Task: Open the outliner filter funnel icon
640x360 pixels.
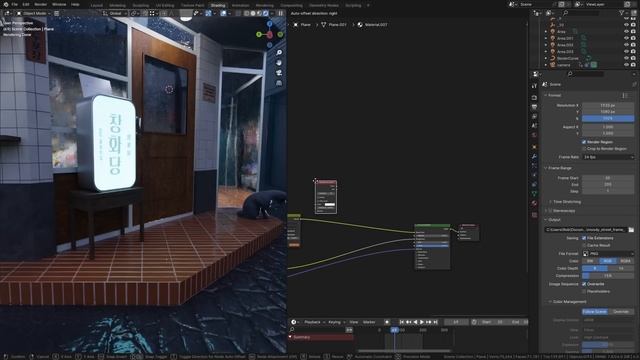Action: [622, 13]
